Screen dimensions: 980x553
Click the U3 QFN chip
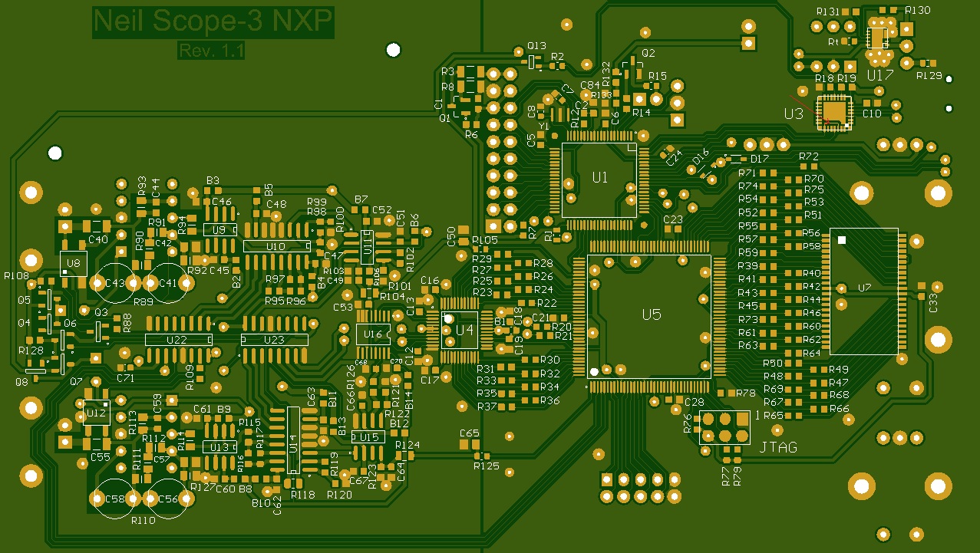(x=834, y=113)
